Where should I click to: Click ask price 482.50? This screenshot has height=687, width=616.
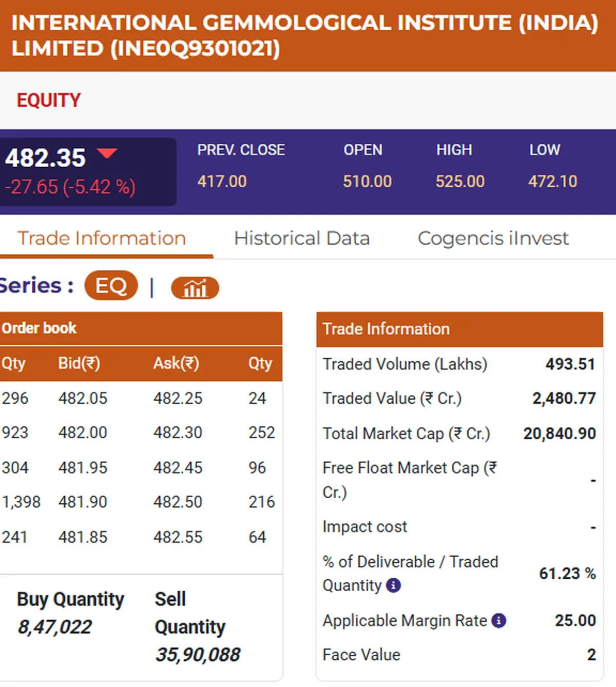coord(178,502)
